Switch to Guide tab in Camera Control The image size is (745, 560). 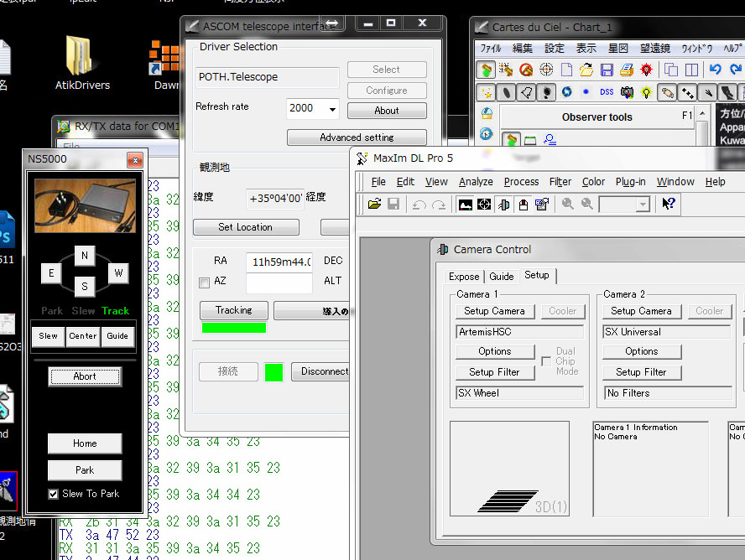(501, 276)
